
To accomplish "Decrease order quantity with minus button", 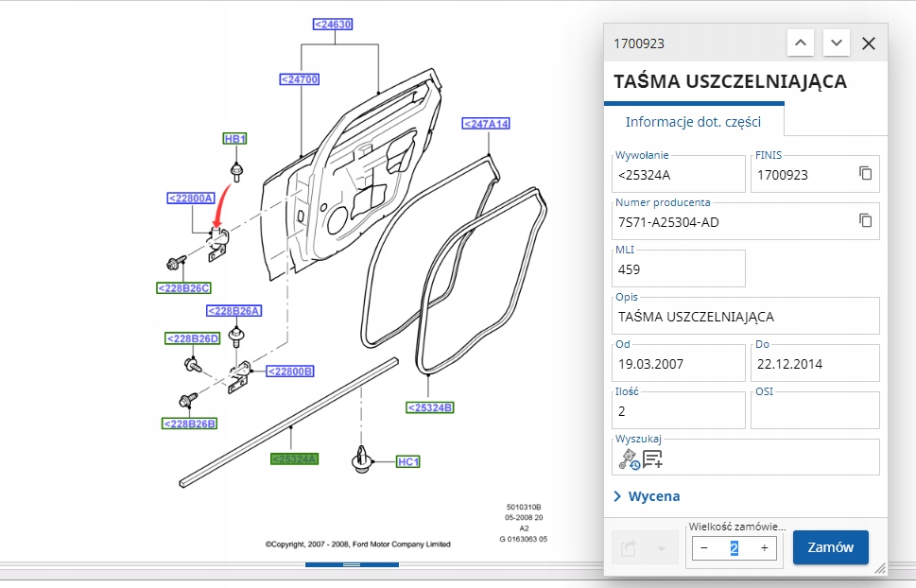I will [704, 547].
